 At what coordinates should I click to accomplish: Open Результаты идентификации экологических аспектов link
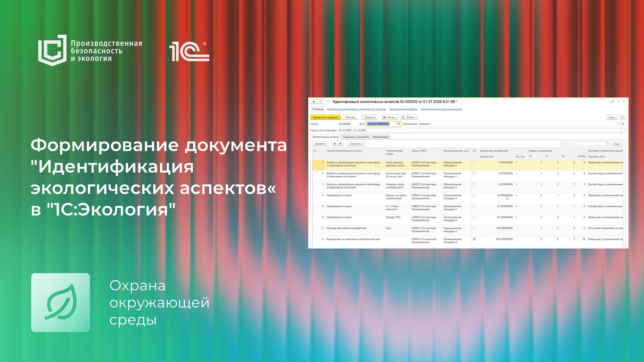356,109
